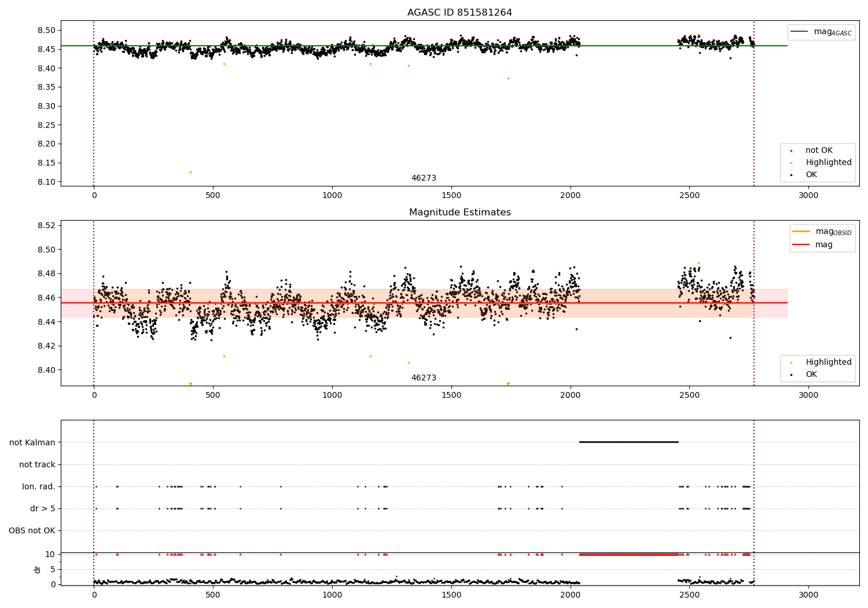The image size is (868, 608).
Task: Click the "OK" legend entry in top plot
Action: tap(811, 175)
